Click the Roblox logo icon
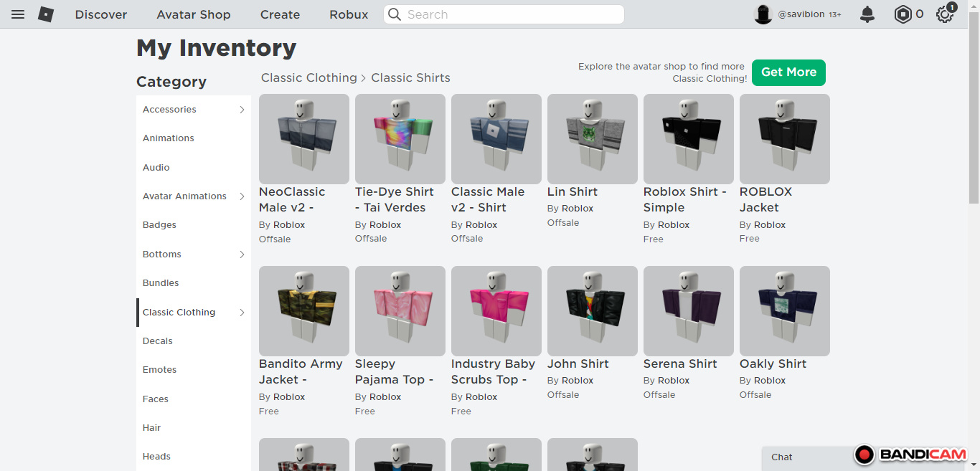The height and width of the screenshot is (471, 980). coord(46,14)
